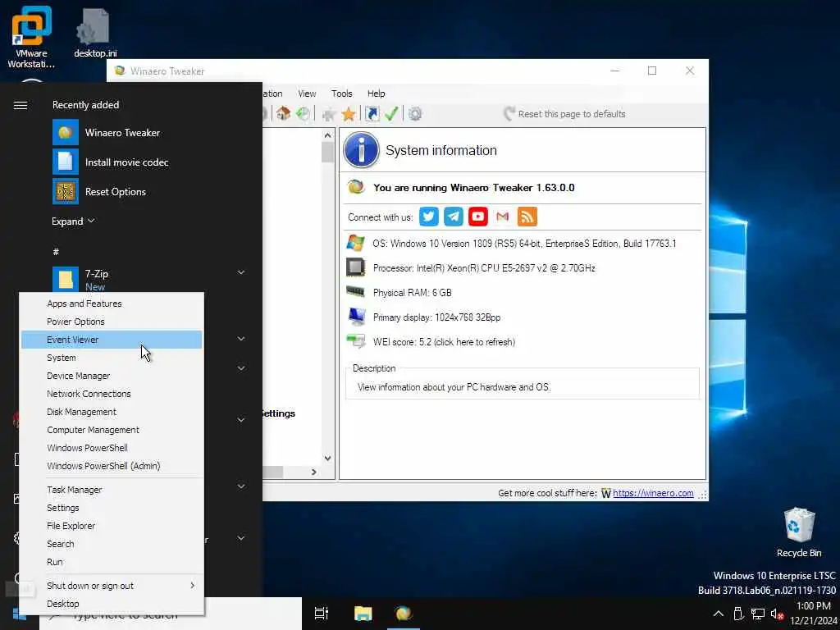
Task: Open Winaero's Gmail icon
Action: [503, 217]
